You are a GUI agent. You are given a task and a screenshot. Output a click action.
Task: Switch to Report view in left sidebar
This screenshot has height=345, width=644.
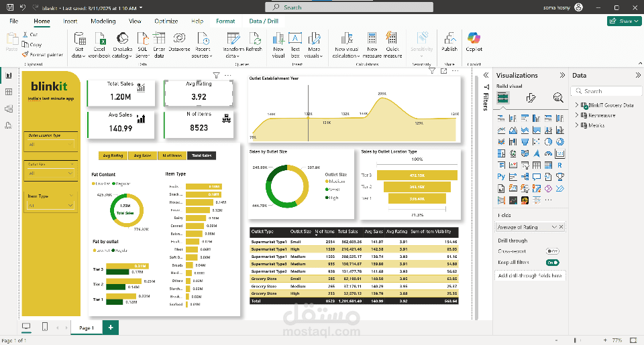9,76
